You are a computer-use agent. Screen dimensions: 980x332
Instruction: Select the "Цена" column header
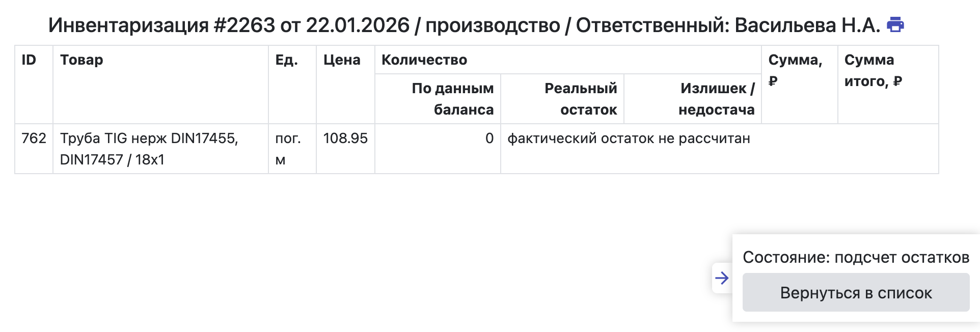342,60
